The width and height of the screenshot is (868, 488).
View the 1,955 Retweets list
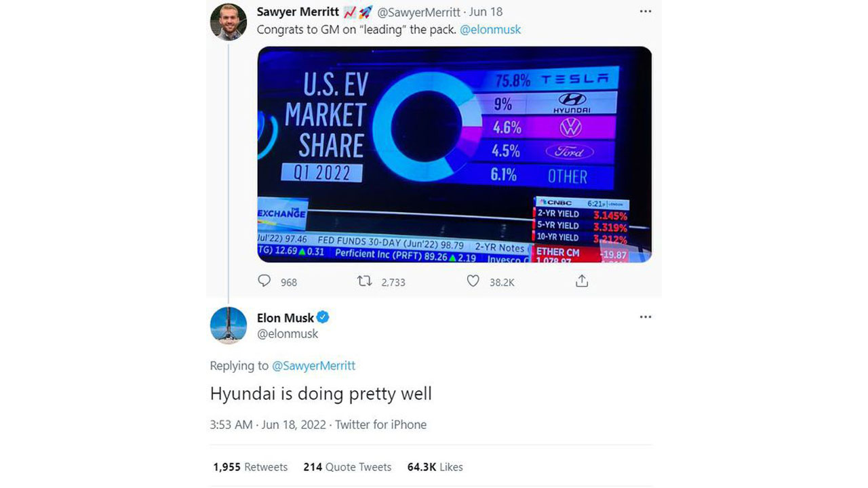[x=250, y=467]
